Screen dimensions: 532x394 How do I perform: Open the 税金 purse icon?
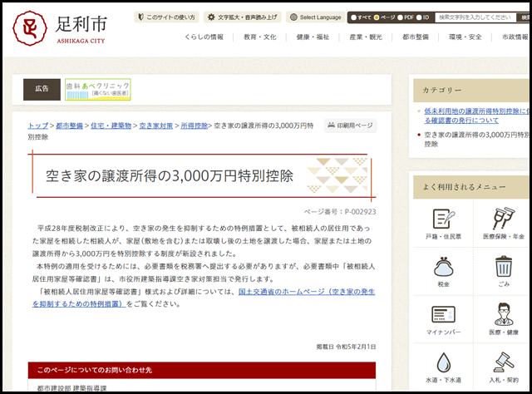pos(443,266)
